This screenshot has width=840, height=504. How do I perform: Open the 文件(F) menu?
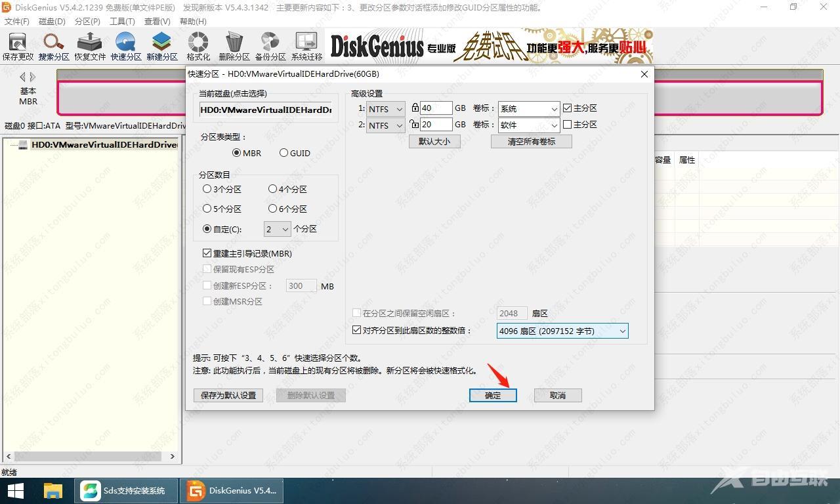(x=17, y=21)
